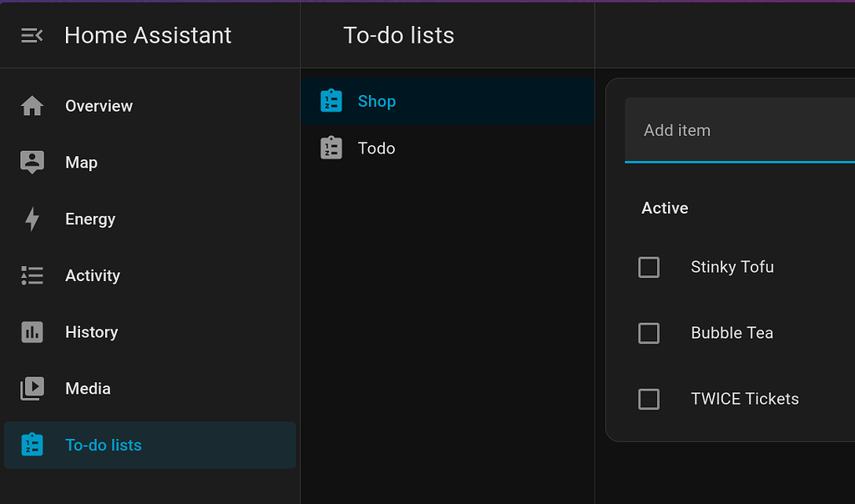Click the Media play icon
Viewport: 855px width, 504px height.
(x=32, y=388)
